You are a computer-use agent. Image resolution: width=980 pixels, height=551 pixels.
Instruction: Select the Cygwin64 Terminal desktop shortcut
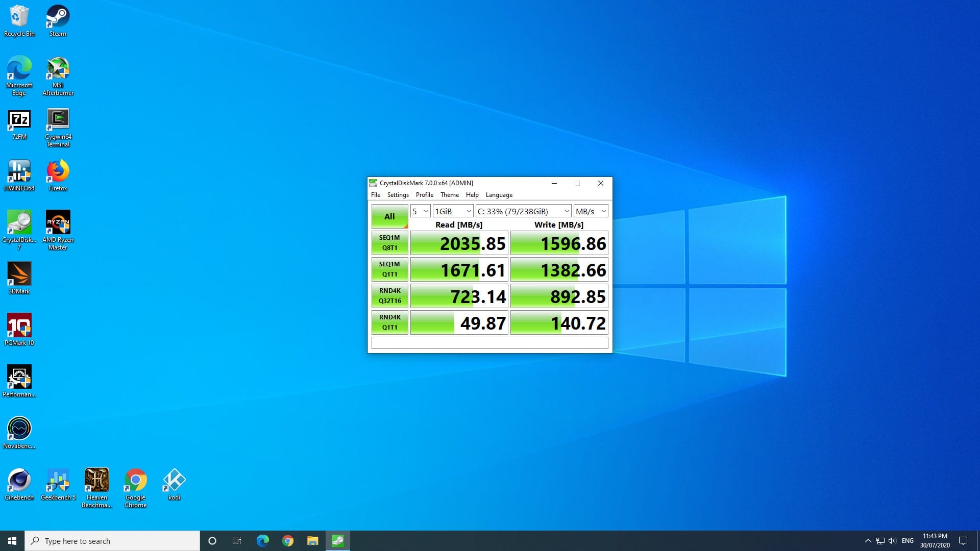(58, 128)
